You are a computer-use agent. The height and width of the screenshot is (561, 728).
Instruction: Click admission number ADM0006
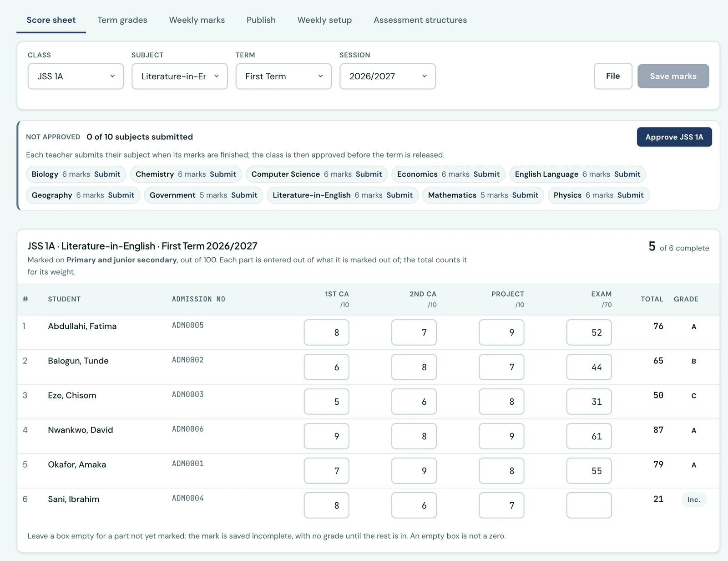188,429
